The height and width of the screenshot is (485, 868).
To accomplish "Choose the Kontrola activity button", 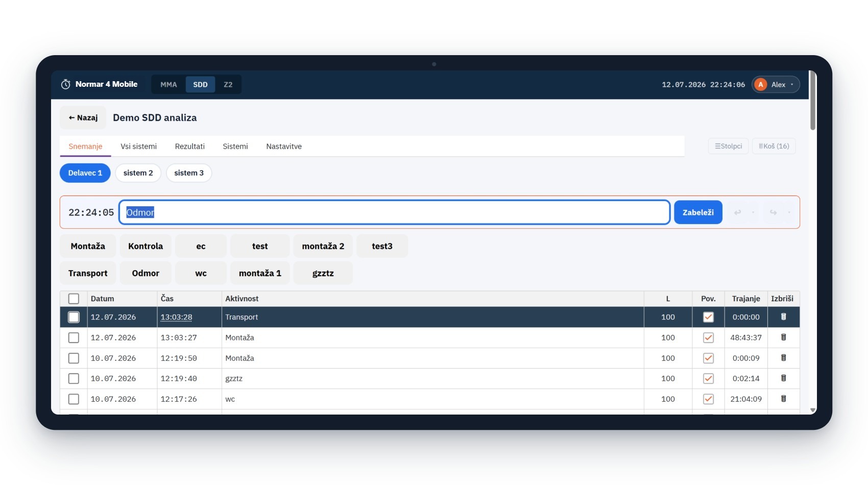I will [146, 246].
